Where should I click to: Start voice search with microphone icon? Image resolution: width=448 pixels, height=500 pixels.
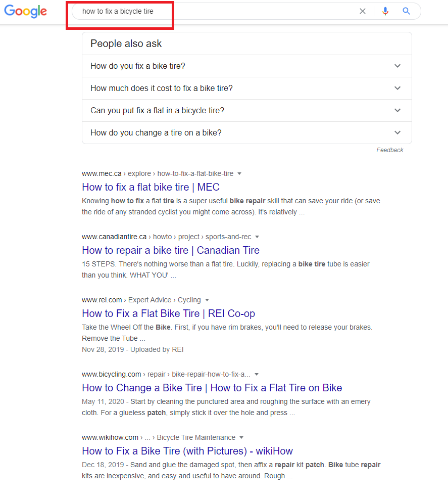point(385,11)
